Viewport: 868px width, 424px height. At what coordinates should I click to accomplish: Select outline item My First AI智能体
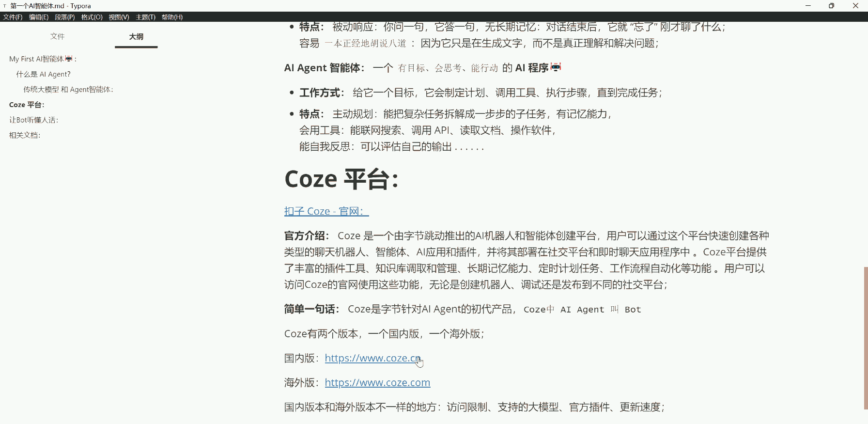(43, 59)
